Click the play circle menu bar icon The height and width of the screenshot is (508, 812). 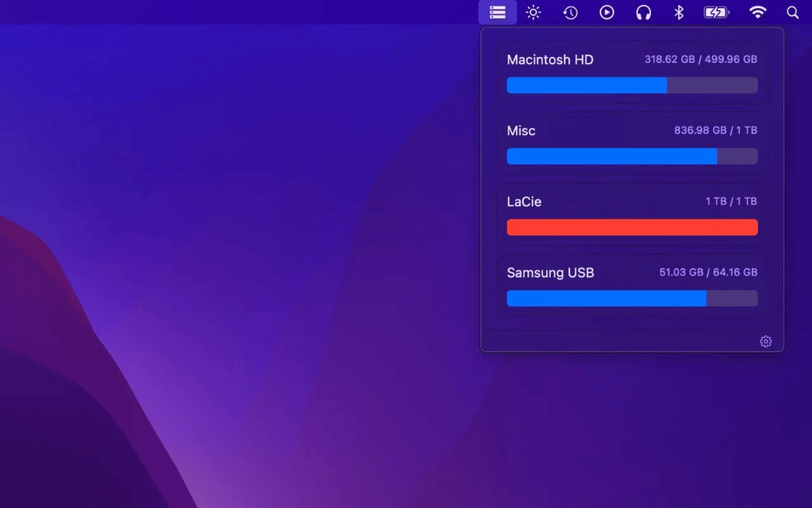[x=607, y=12]
